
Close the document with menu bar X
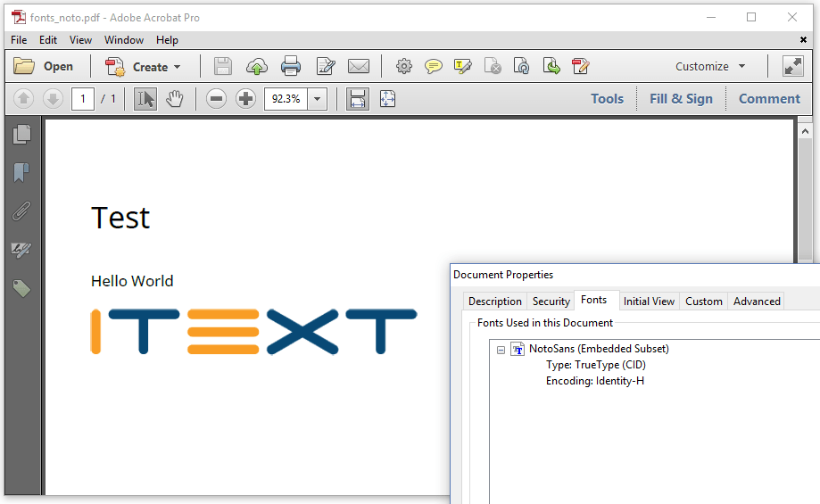click(803, 40)
